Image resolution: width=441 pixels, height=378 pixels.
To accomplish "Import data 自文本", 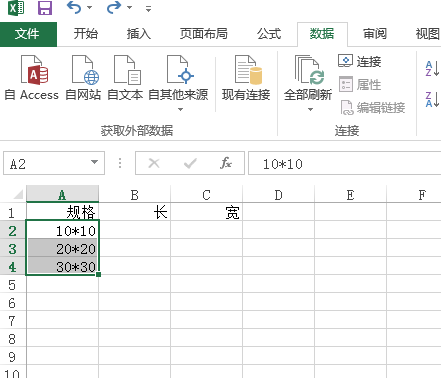I will pyautogui.click(x=125, y=78).
